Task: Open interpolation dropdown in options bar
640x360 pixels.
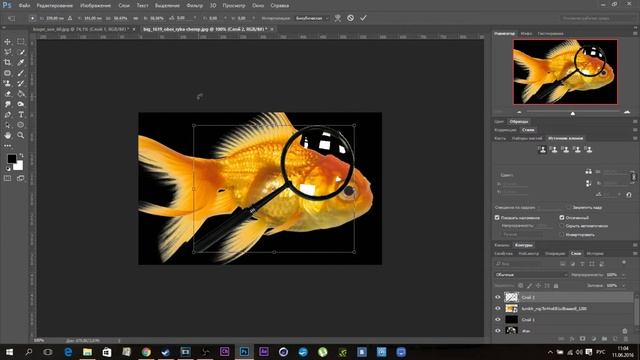Action: tap(311, 18)
